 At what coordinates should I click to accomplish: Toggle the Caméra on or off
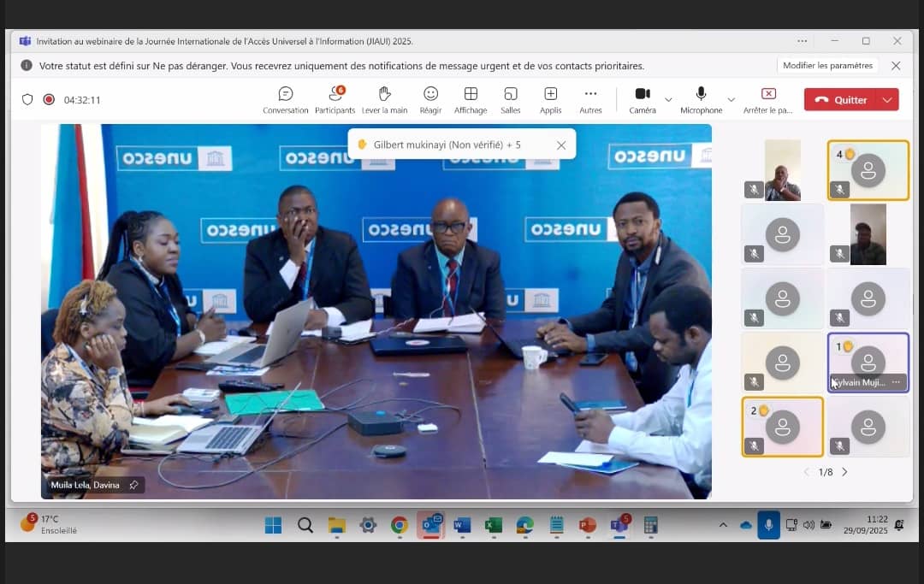pos(643,99)
